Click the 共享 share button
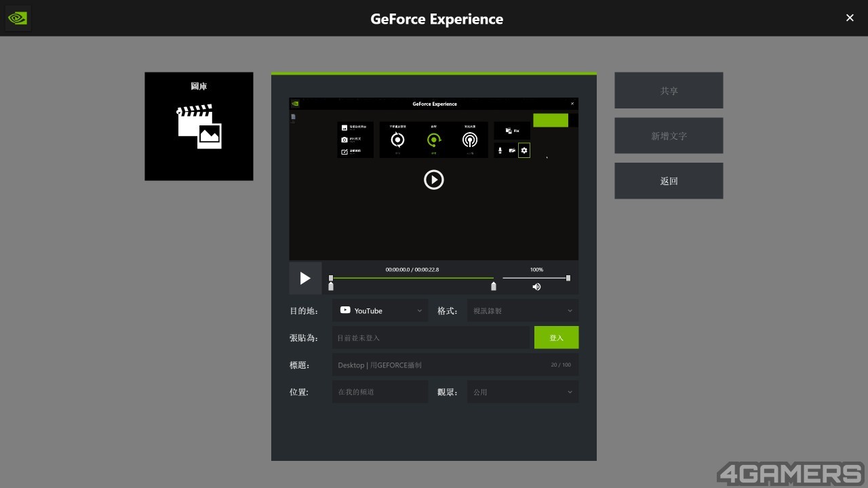This screenshot has height=488, width=868. coord(669,90)
